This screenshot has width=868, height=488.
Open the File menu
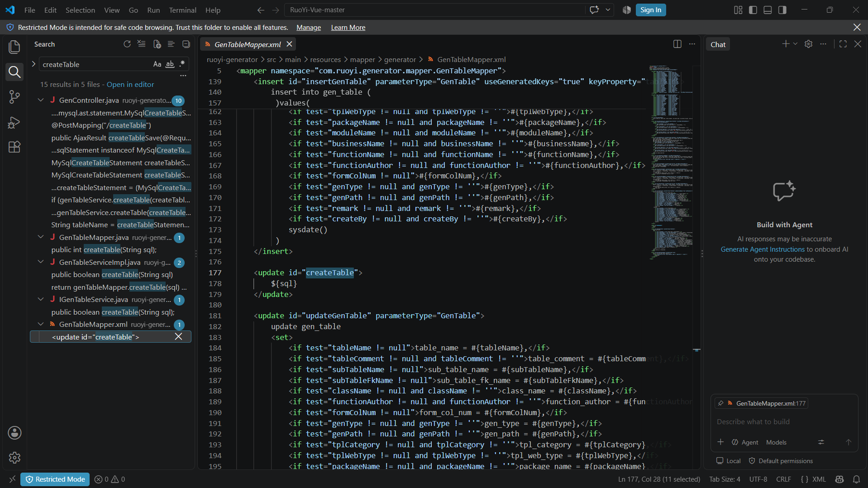(x=30, y=10)
